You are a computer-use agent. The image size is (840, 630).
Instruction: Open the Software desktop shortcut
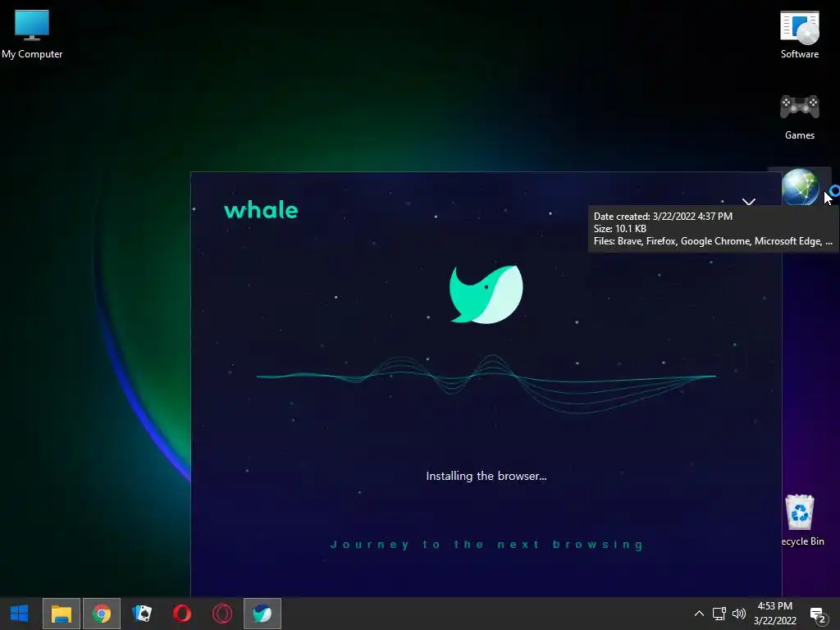click(x=799, y=34)
